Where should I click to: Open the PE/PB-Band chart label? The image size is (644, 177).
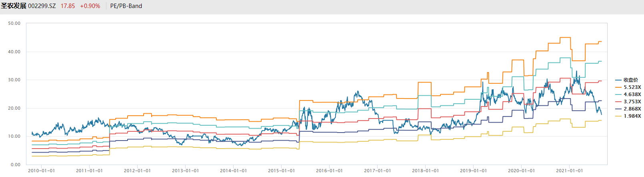[126, 6]
